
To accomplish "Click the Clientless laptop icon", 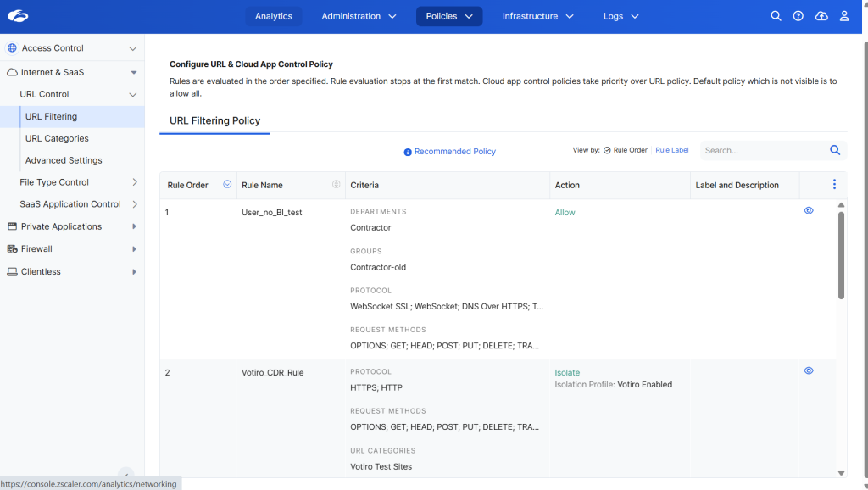I will 12,272.
